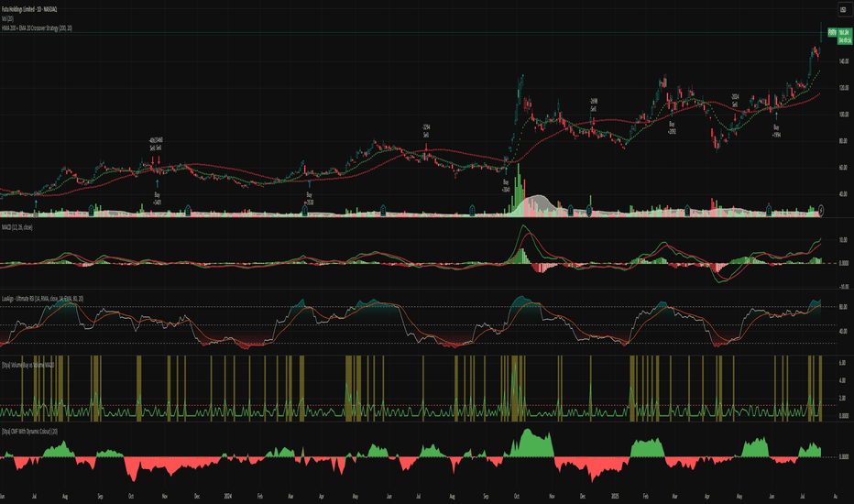Click the Buy +3401 trade label
Screen dimensions: 854x504
point(157,198)
